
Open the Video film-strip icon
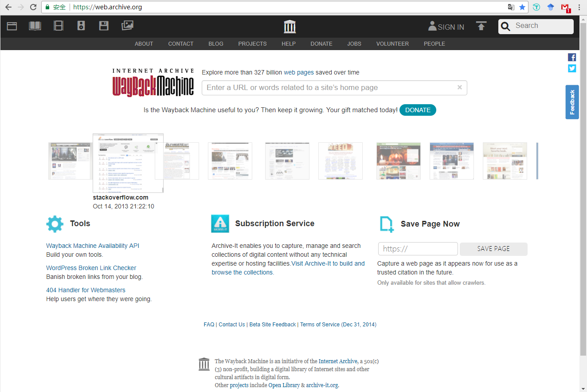tap(59, 26)
